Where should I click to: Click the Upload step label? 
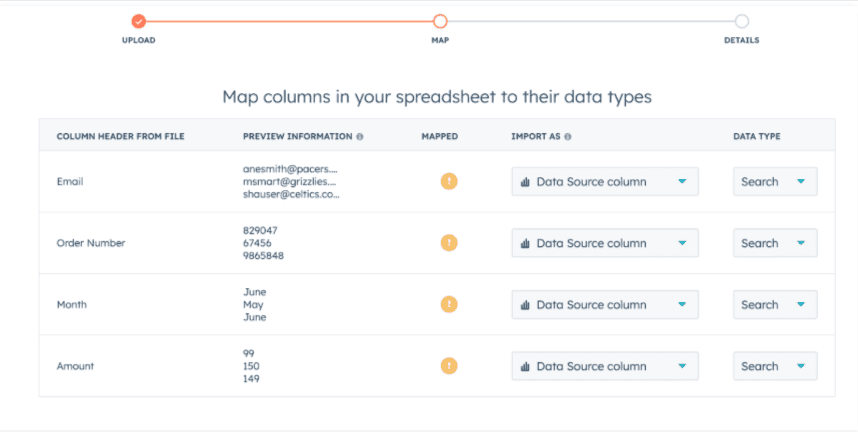pyautogui.click(x=139, y=41)
